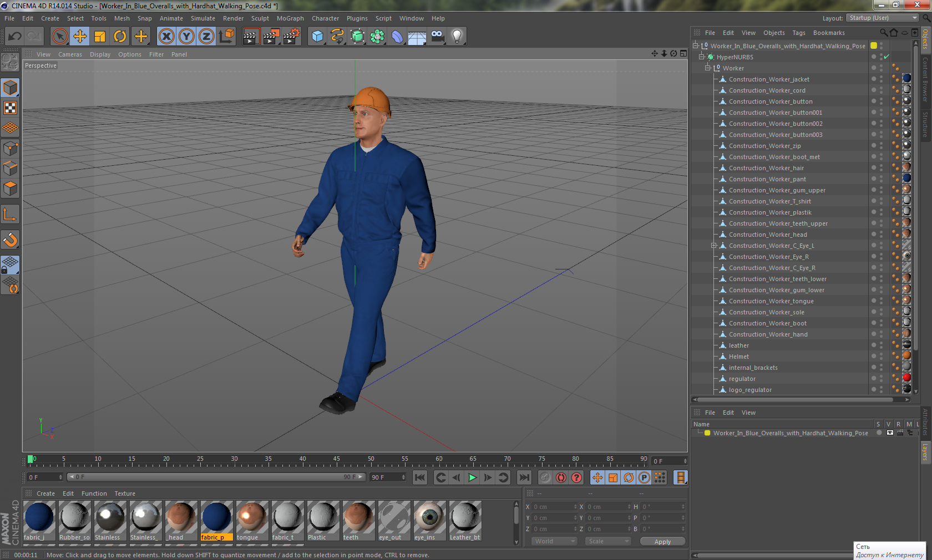Open the Scale mode dropdown
The height and width of the screenshot is (560, 932).
(608, 541)
